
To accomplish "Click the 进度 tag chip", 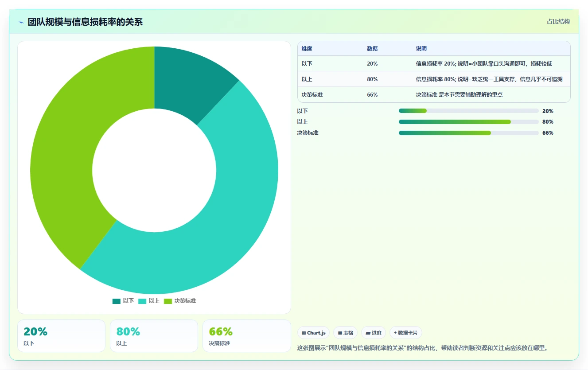I will click(x=374, y=333).
